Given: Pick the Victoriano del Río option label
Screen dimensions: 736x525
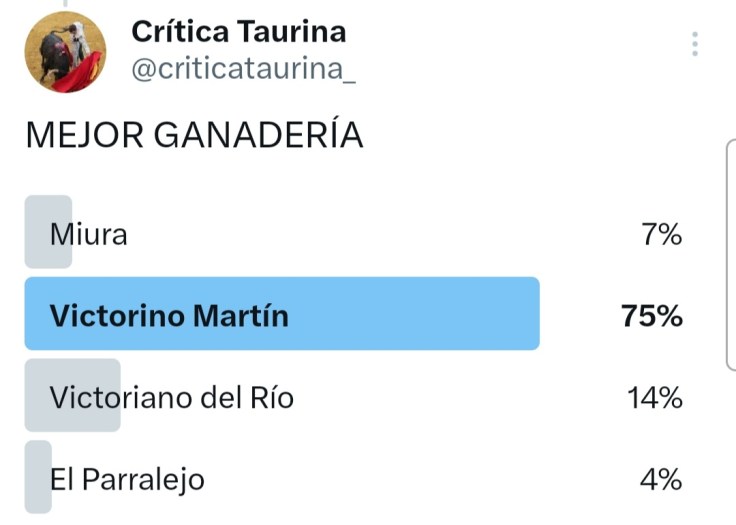Looking at the screenshot, I should [x=172, y=397].
